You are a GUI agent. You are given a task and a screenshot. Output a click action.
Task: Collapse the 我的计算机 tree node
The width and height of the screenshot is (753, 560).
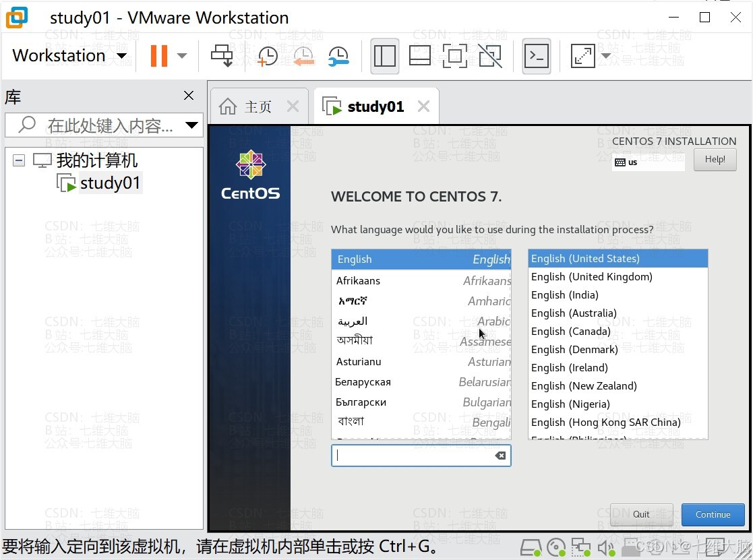tap(19, 160)
